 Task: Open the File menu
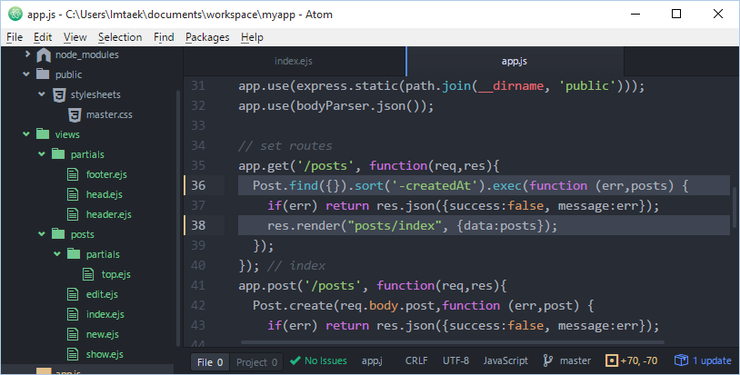15,37
